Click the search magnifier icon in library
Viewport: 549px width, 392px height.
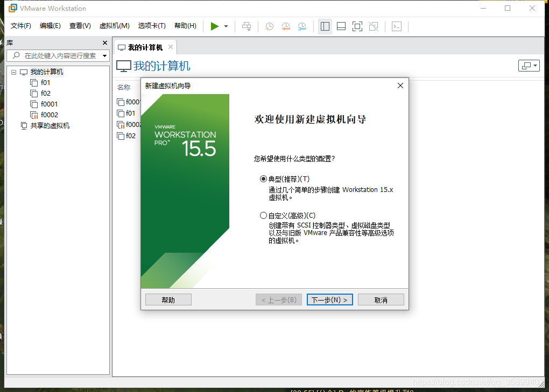16,55
